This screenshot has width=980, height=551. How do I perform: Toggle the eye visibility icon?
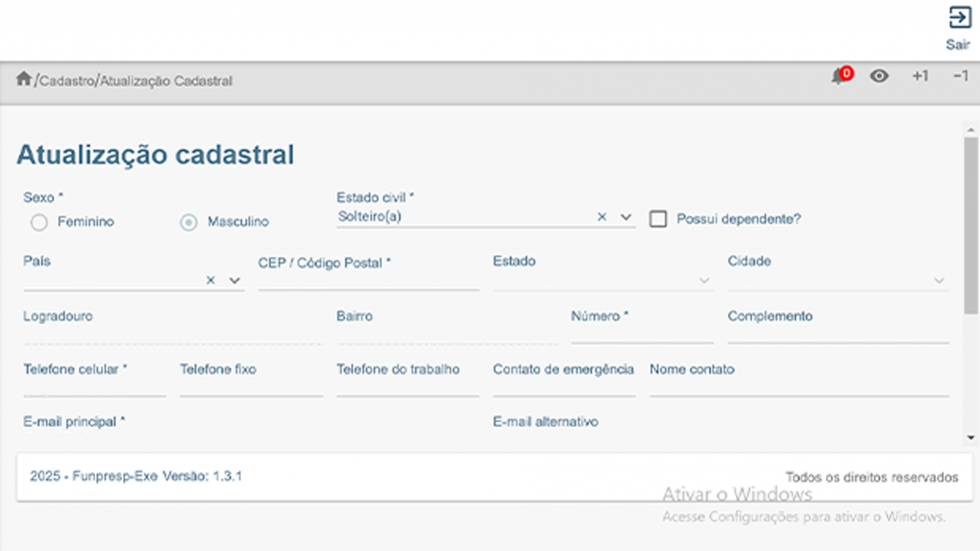pyautogui.click(x=879, y=77)
